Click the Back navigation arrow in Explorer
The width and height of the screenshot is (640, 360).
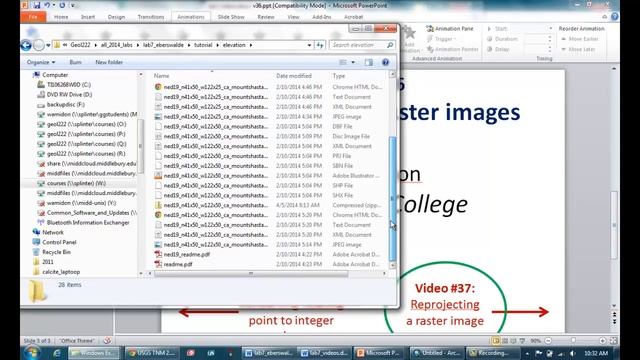[x=26, y=45]
